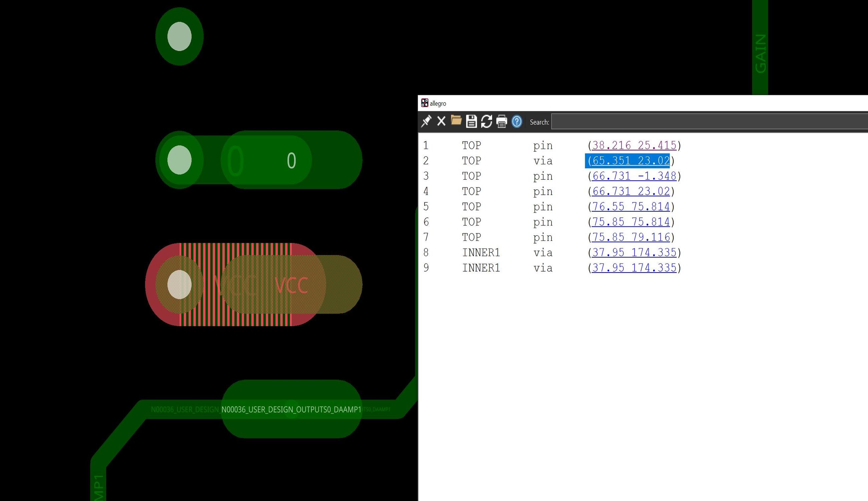Open coordinate link 76.55 75.814
This screenshot has width=868, height=501.
click(631, 207)
